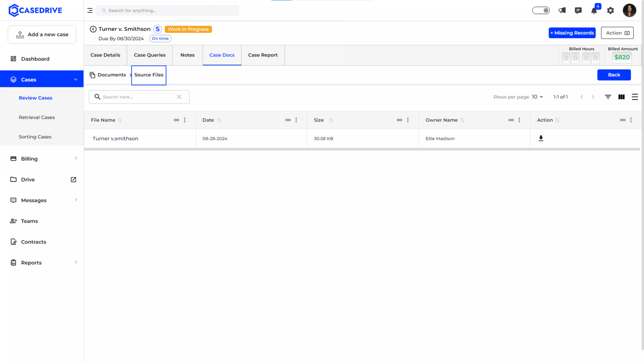The height and width of the screenshot is (362, 644).
Task: Sort the table by Date
Action: click(219, 120)
